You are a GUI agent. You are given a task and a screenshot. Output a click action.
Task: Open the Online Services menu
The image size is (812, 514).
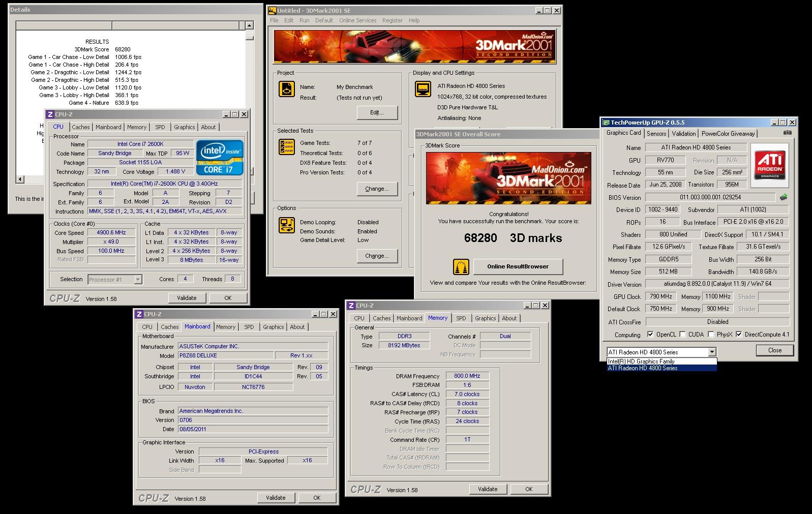pyautogui.click(x=358, y=20)
